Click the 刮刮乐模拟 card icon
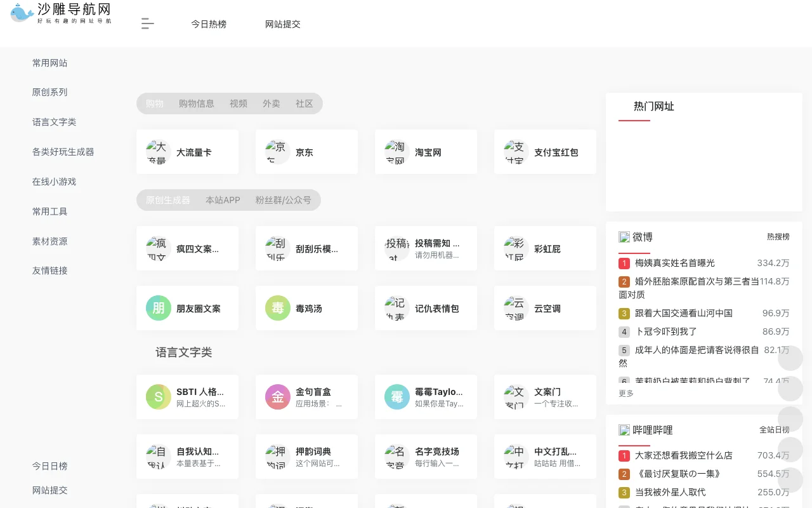The height and width of the screenshot is (508, 812). [x=278, y=249]
